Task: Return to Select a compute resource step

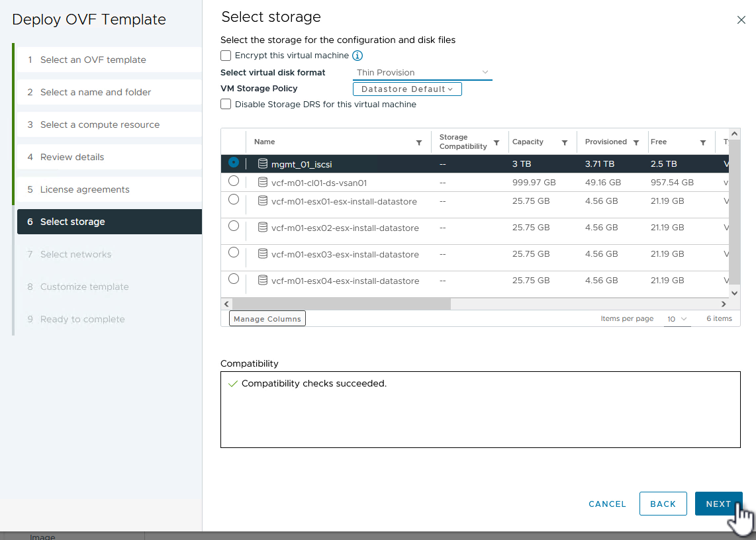Action: pos(99,124)
